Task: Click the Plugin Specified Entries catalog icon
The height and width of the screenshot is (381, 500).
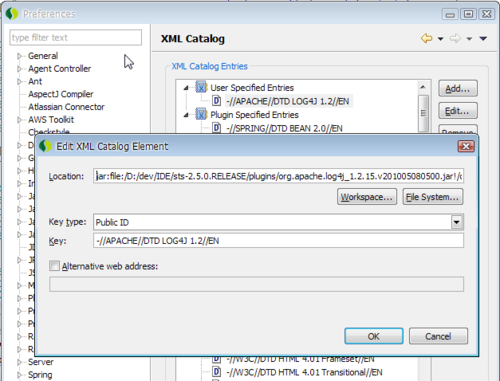Action: [x=201, y=114]
